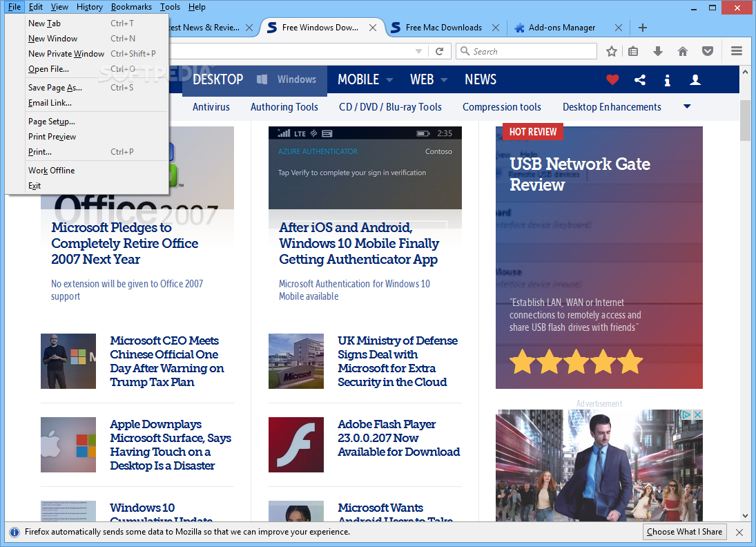Click the info icon in site header
Viewport: 756px width, 547px height.
coord(667,80)
